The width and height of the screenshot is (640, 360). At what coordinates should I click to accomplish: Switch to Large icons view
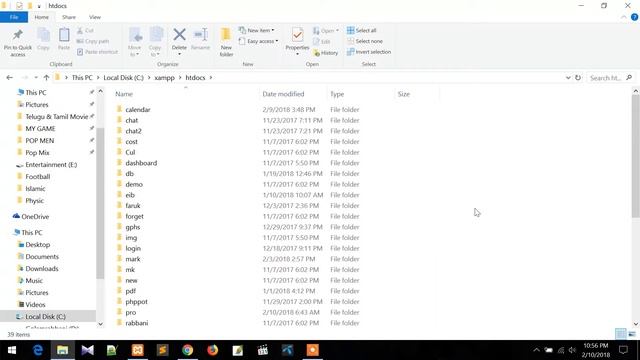click(632, 333)
